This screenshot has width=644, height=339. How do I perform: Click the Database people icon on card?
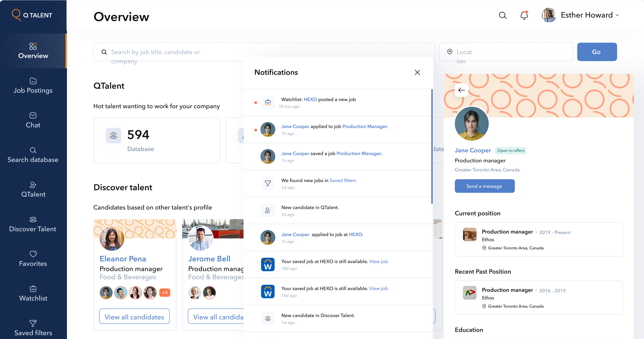[x=113, y=136]
